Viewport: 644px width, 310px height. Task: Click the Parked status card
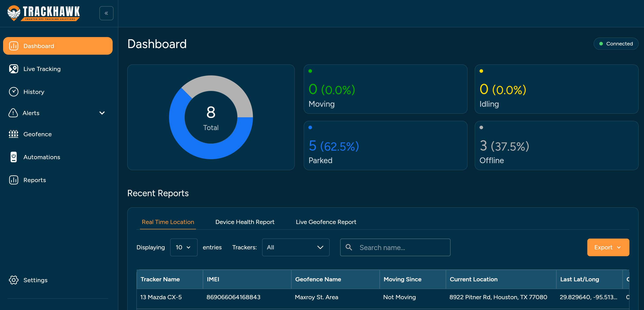tap(385, 146)
